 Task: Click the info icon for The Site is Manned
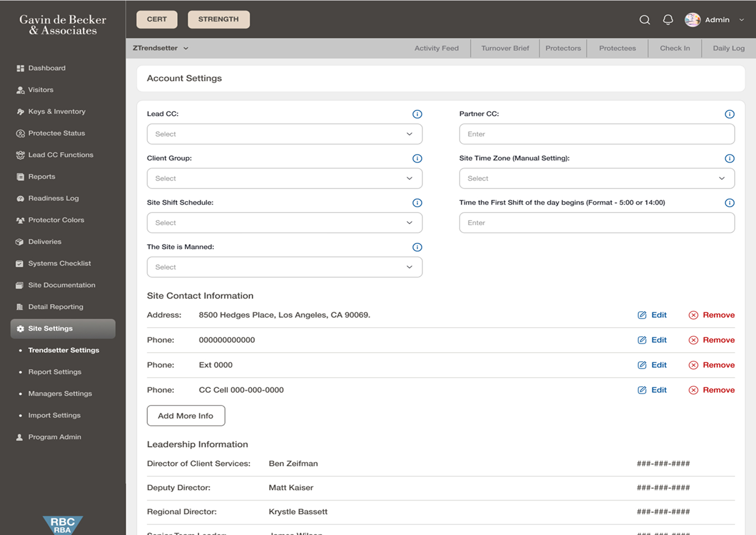pyautogui.click(x=417, y=247)
